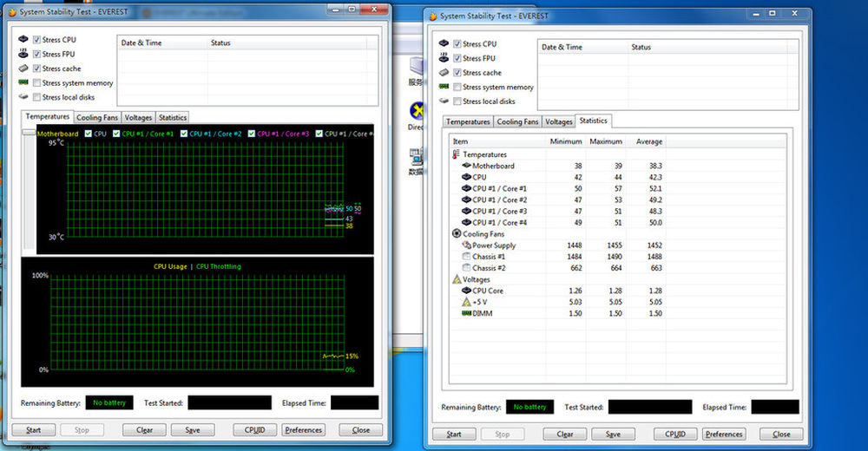Toggle Stress FPU checkbox in right window
Viewport: 868px width, 451px height.
pos(457,59)
